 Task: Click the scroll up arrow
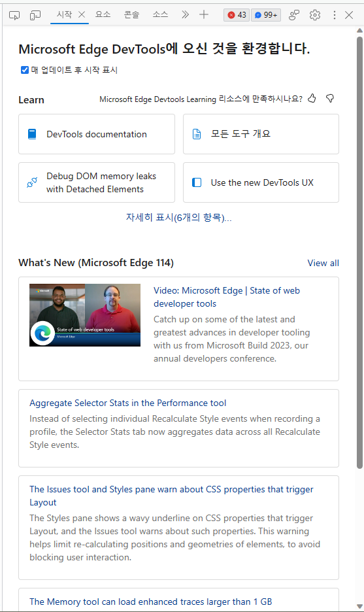[x=359, y=31]
